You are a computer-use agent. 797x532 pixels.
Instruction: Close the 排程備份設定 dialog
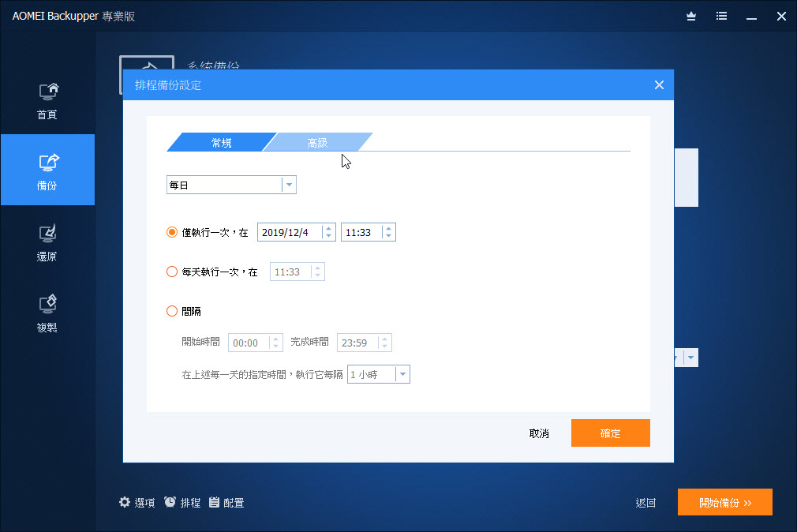659,85
